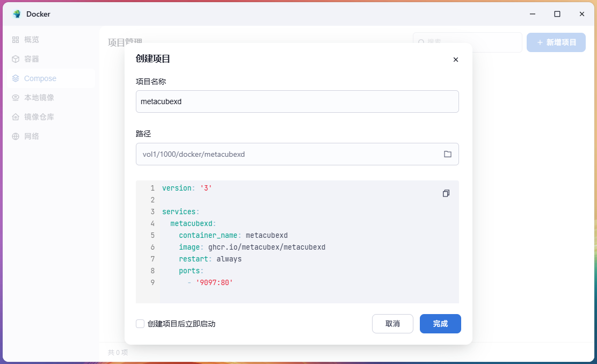Open the 本地镜像 sidebar menu item

pos(39,98)
